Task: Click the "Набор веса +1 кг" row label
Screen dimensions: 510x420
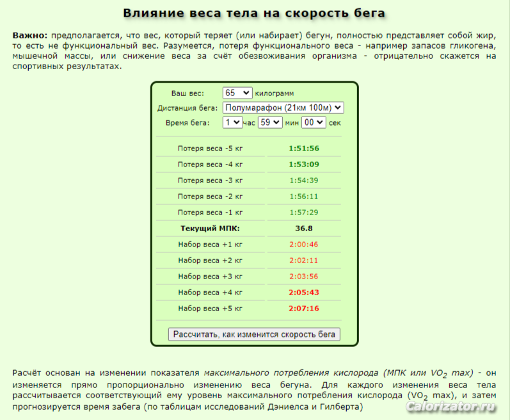Action: pyautogui.click(x=211, y=244)
